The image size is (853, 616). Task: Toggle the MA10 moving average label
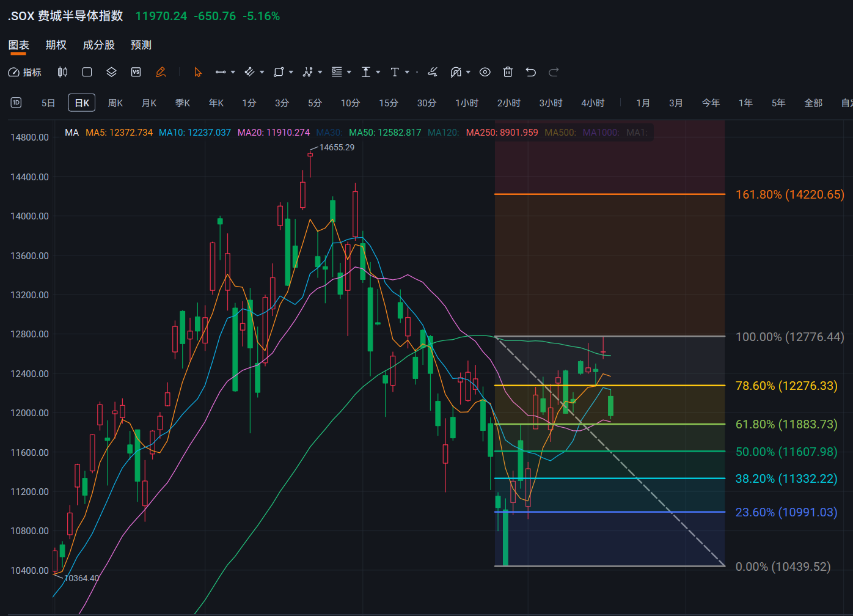point(195,133)
